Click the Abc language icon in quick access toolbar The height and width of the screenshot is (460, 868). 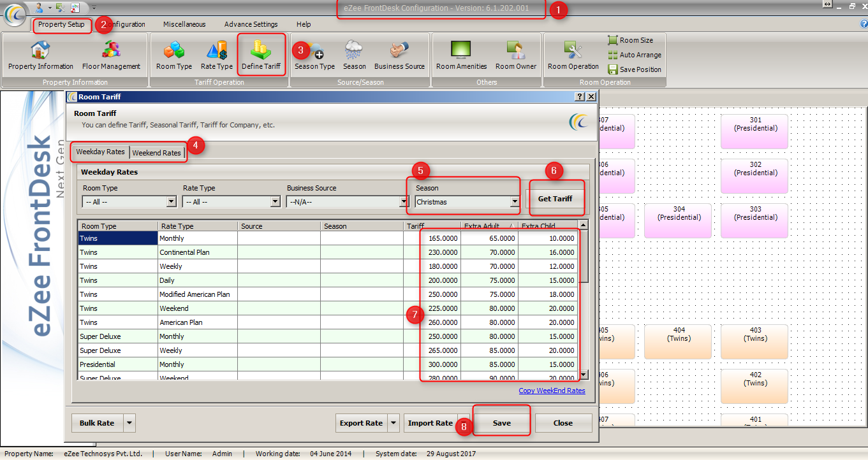pyautogui.click(x=75, y=7)
